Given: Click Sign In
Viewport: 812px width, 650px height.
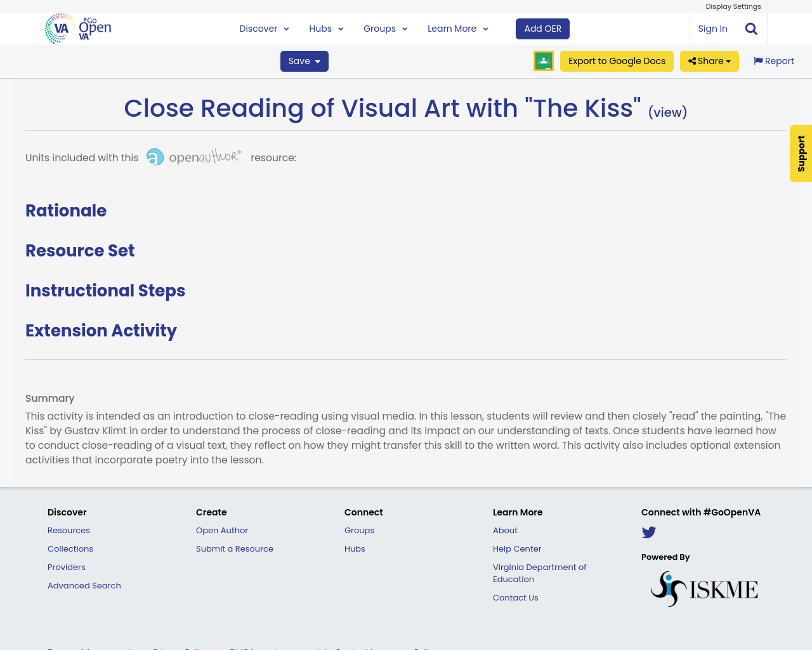Looking at the screenshot, I should [x=712, y=27].
